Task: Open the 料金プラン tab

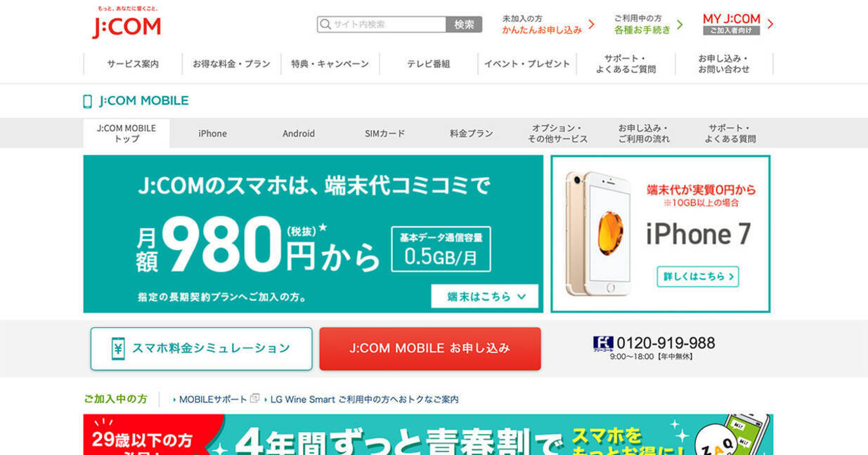Action: (472, 133)
